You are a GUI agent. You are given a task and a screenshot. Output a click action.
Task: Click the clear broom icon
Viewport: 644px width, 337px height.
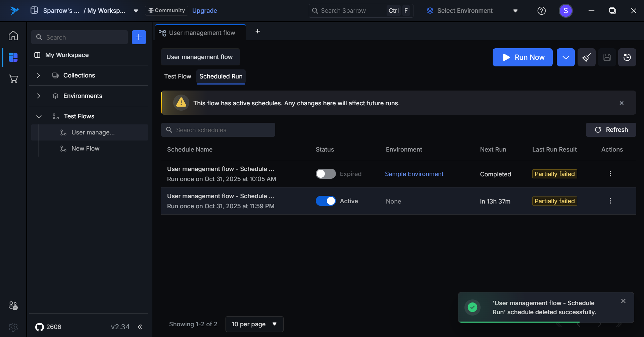click(586, 57)
